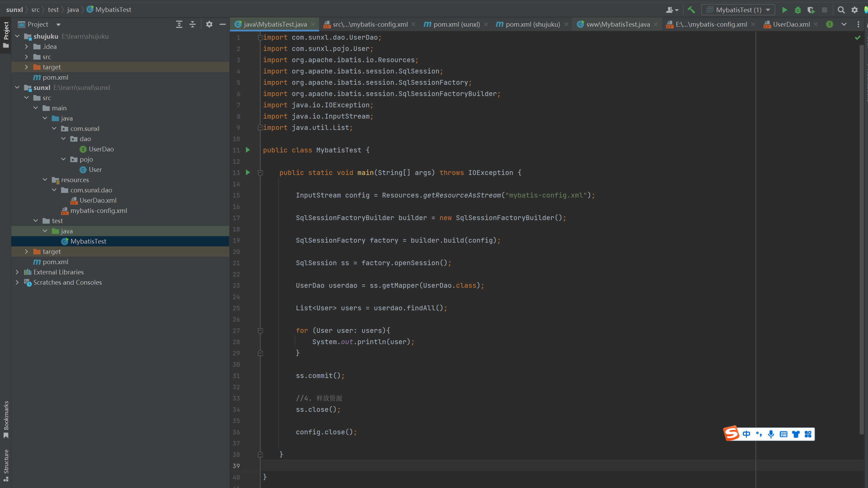Viewport: 868px width, 488px height.
Task: Open the Project panel options gear
Action: (x=209, y=24)
